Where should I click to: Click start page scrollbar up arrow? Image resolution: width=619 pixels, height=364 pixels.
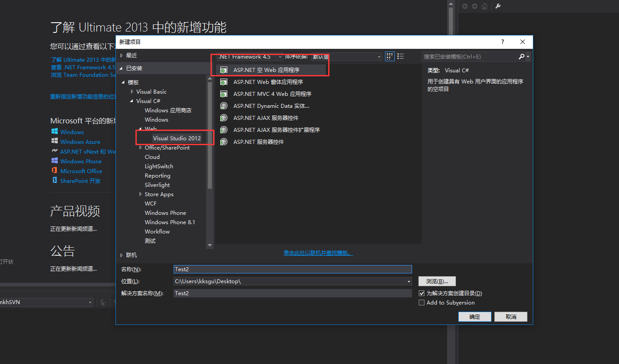[x=450, y=4]
